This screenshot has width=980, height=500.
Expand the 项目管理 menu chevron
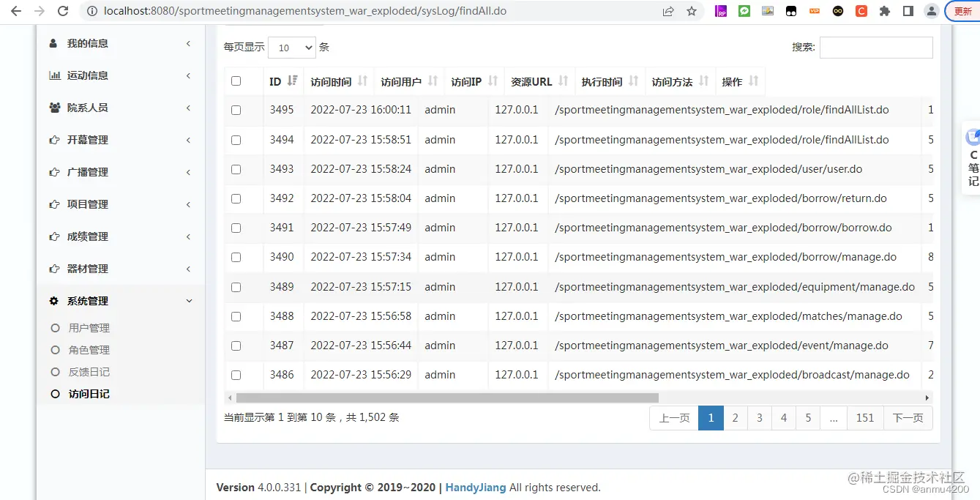[x=188, y=204]
